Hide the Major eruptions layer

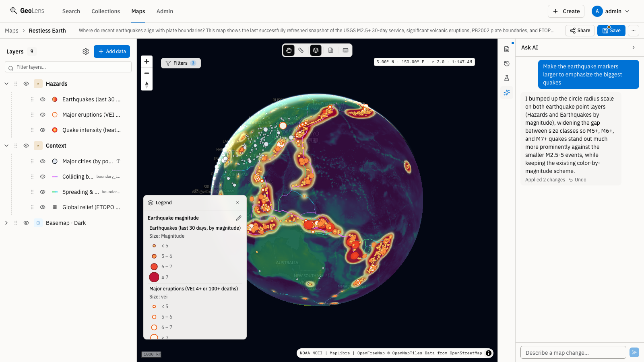tap(43, 115)
